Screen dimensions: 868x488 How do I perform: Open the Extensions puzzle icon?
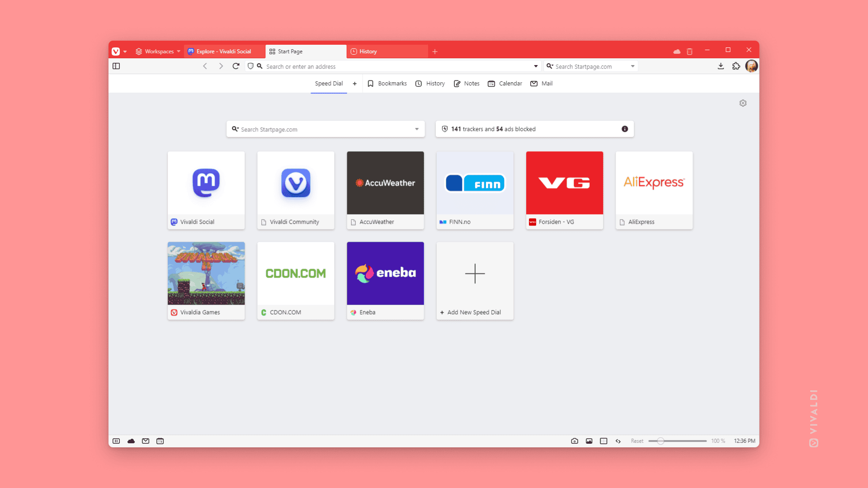[x=736, y=66]
